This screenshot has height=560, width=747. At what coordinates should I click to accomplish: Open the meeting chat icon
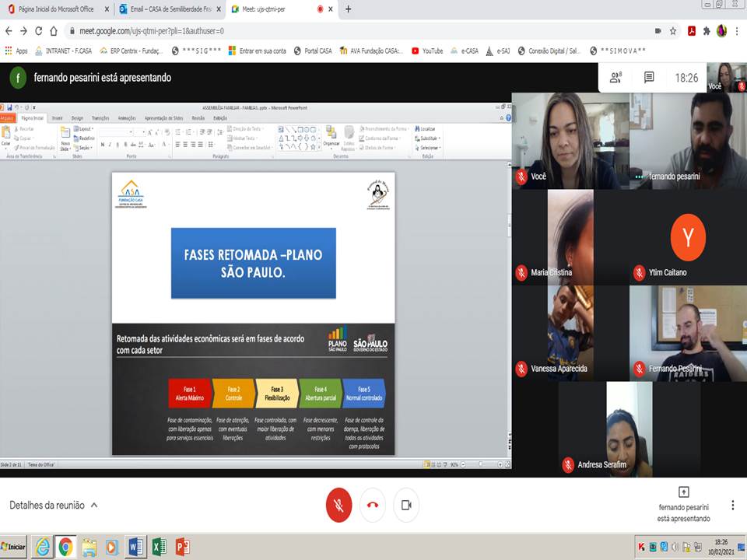(649, 77)
